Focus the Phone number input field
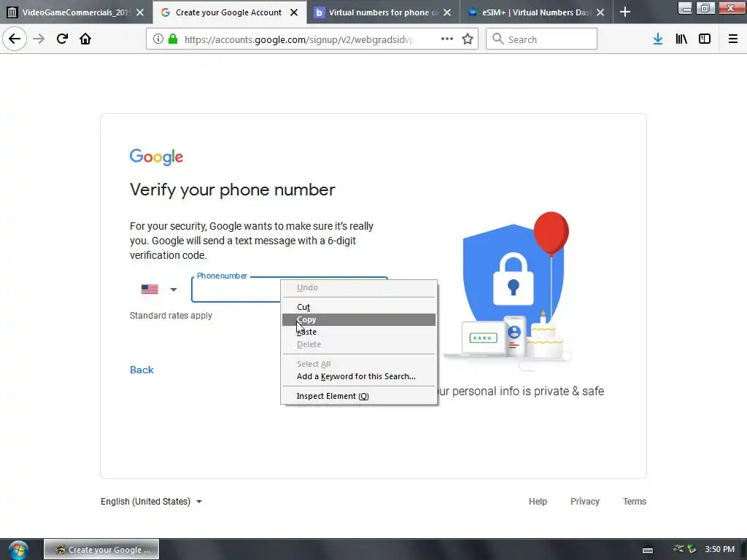This screenshot has height=560, width=747. (289, 289)
